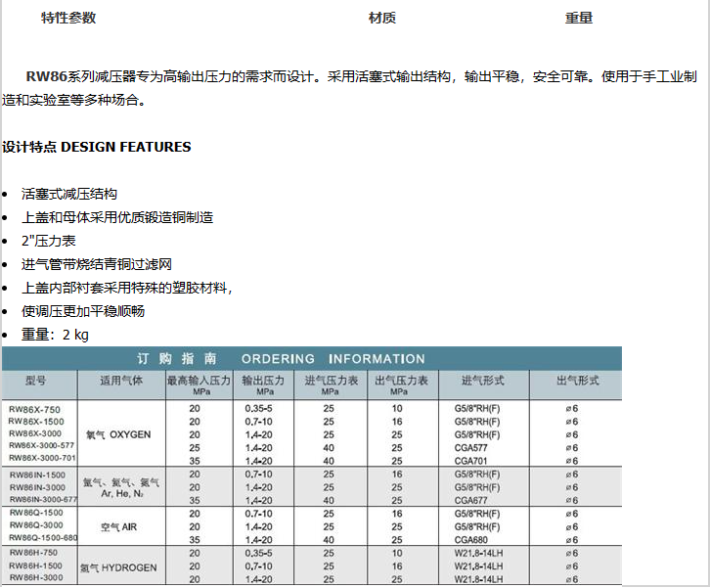Click the 进气形式 column header
The width and height of the screenshot is (710, 588).
pyautogui.click(x=483, y=381)
